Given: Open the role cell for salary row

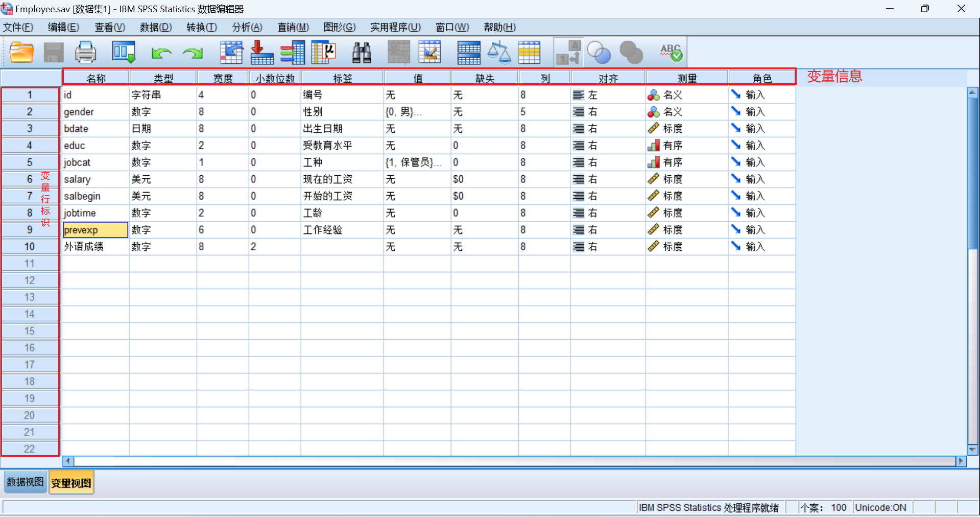Looking at the screenshot, I should [x=761, y=179].
